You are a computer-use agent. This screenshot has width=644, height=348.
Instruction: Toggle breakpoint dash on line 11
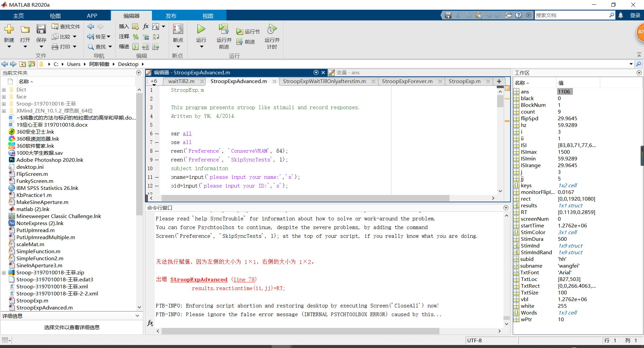(x=157, y=177)
